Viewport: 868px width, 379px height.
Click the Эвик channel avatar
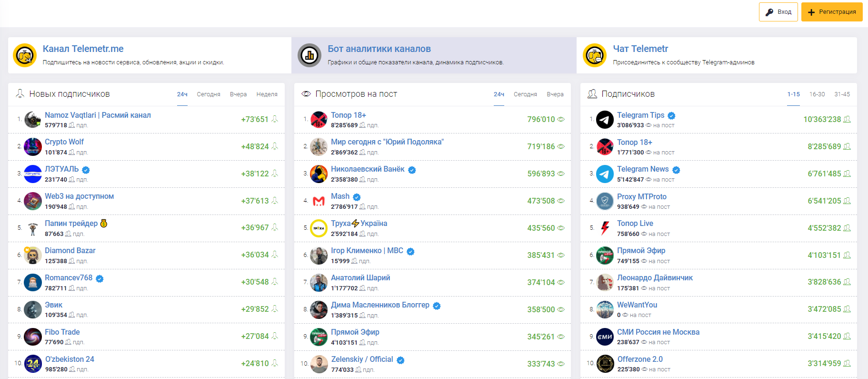point(33,310)
